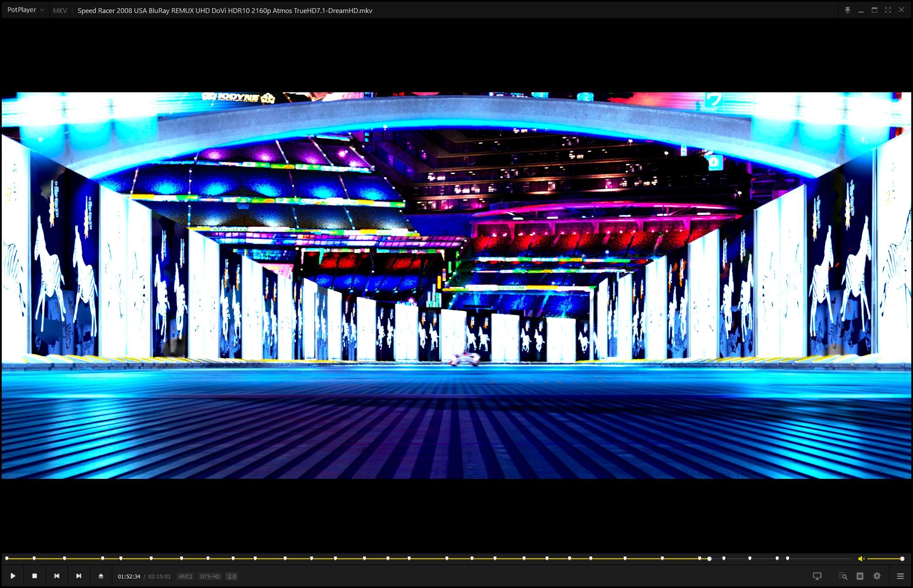
Task: Click the MKV format label
Action: tap(60, 10)
